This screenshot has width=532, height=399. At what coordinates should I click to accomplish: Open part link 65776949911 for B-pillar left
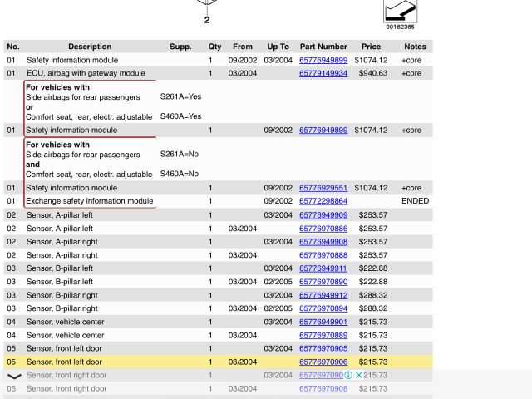pyautogui.click(x=323, y=268)
